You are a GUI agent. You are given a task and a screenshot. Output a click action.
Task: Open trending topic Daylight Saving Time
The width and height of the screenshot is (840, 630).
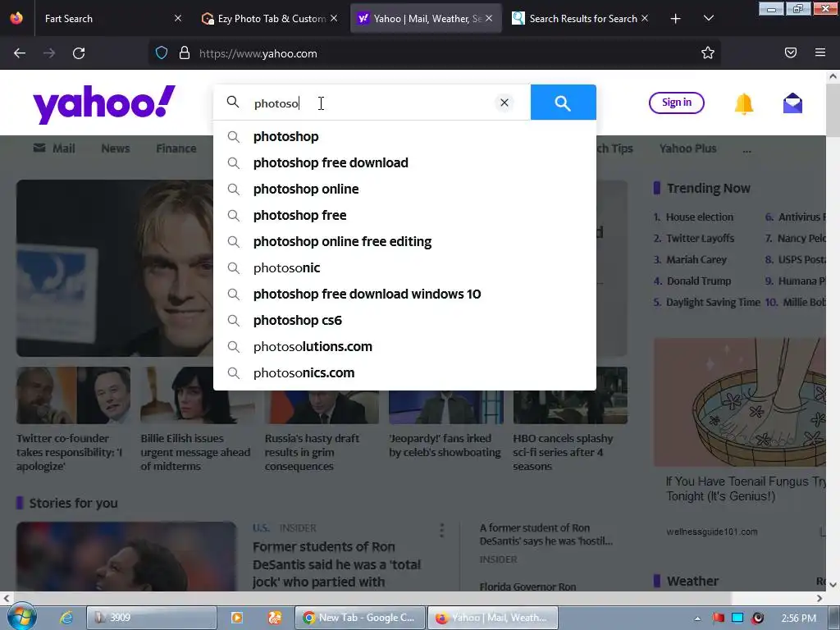[x=713, y=303]
